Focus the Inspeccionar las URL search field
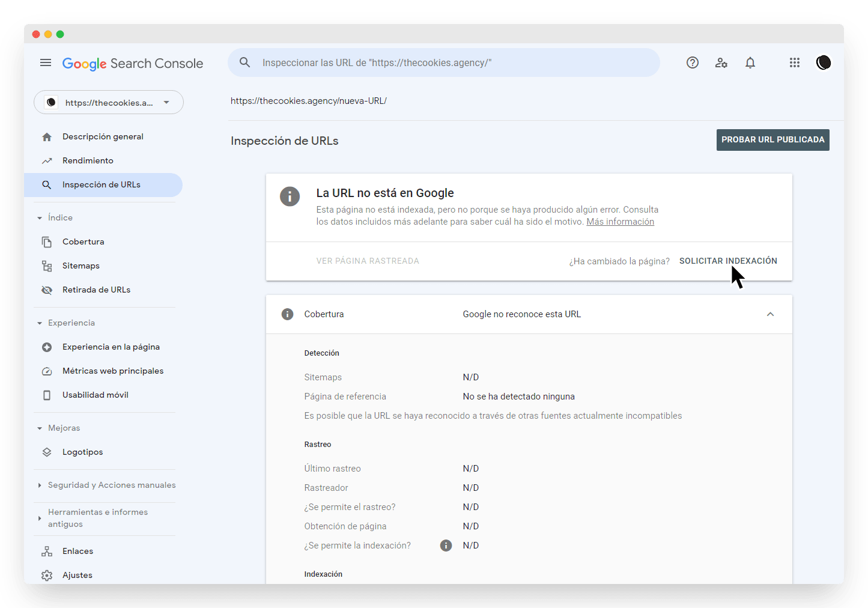The image size is (868, 608). [x=444, y=62]
